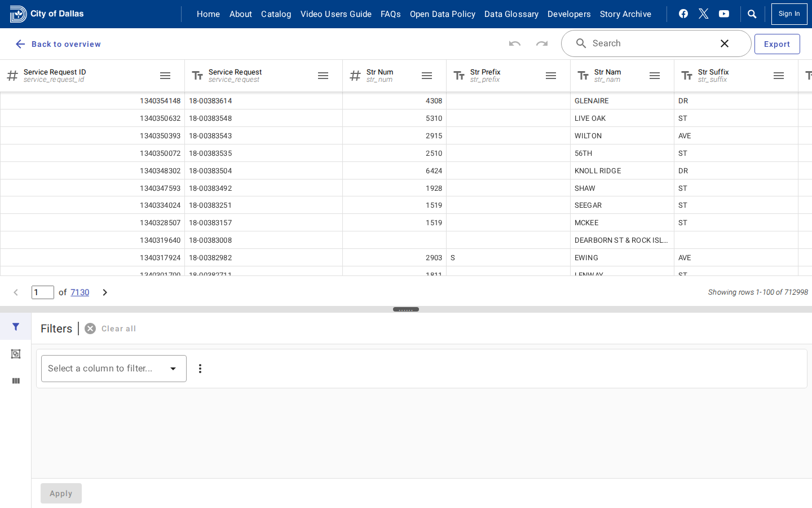Click the header search magnifier icon
The width and height of the screenshot is (812, 508).
click(x=752, y=14)
